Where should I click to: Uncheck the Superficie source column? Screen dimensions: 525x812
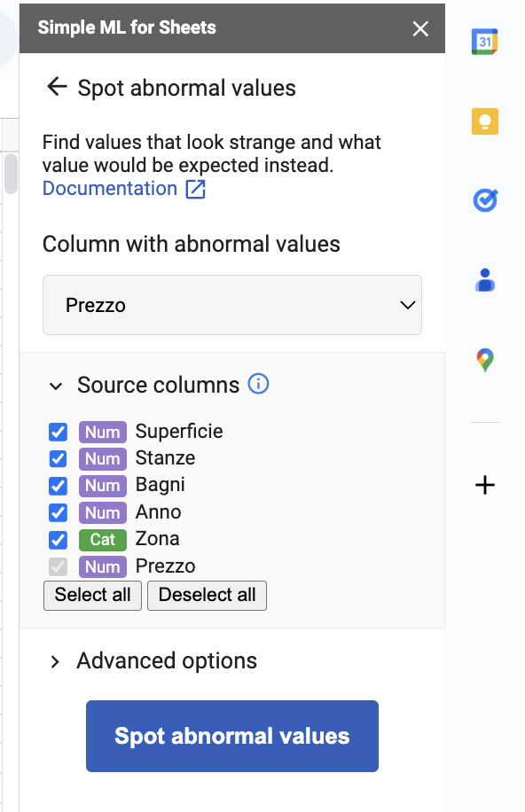[58, 432]
